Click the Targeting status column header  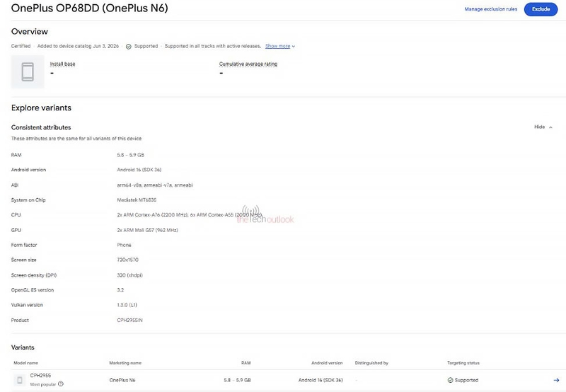click(463, 363)
